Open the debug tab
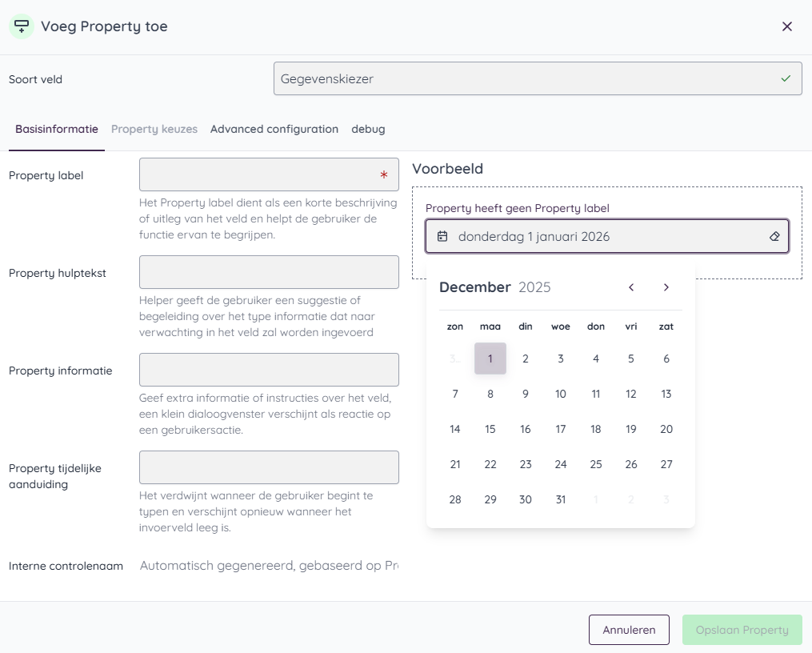 (x=368, y=129)
